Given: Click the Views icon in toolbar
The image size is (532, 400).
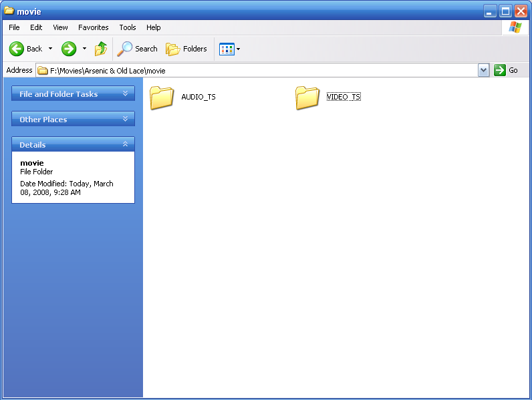Looking at the screenshot, I should pos(227,49).
